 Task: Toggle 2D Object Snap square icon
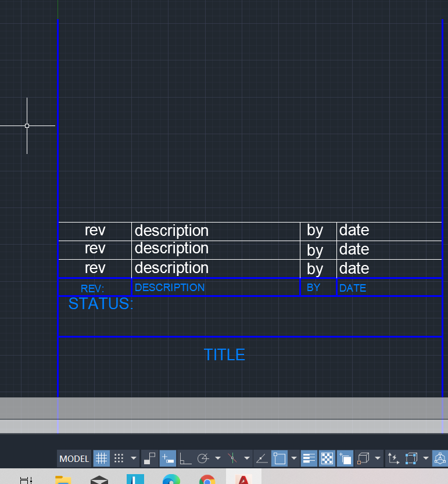[279, 458]
